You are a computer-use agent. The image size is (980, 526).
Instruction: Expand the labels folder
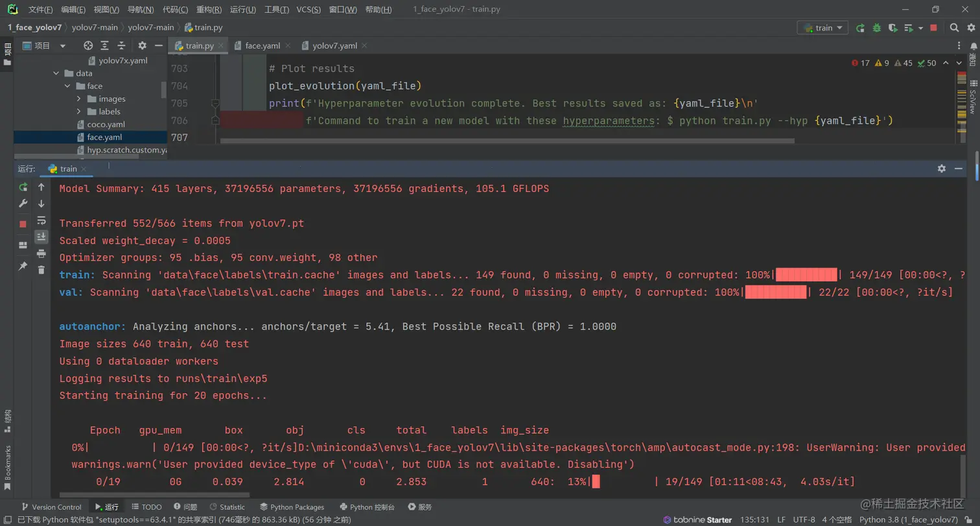pos(78,112)
